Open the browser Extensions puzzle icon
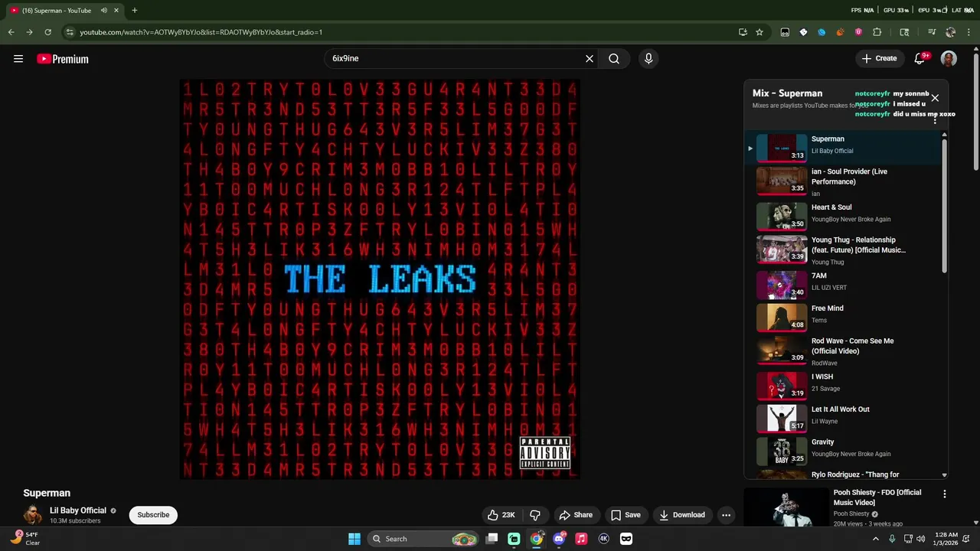Image resolution: width=980 pixels, height=551 pixels. pyautogui.click(x=877, y=32)
